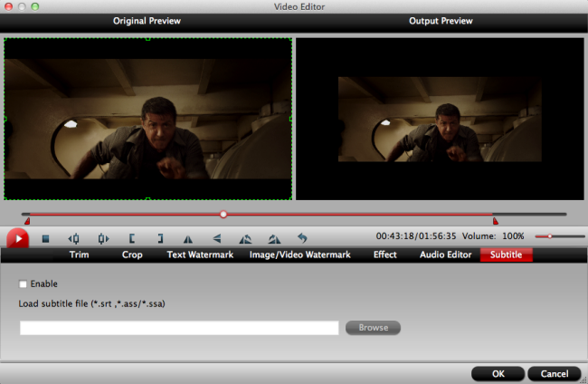Click the Output Preview video frame

pyautogui.click(x=440, y=120)
